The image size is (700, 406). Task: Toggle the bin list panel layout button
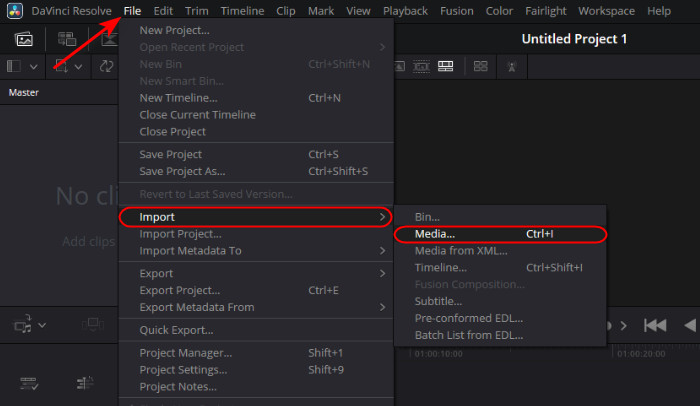(x=14, y=66)
